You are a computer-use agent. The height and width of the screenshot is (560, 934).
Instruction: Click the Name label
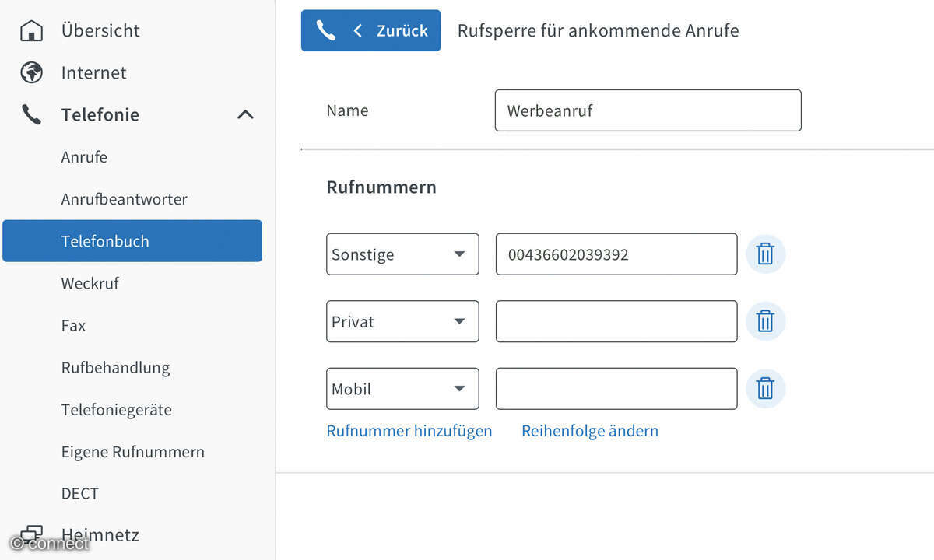(347, 110)
